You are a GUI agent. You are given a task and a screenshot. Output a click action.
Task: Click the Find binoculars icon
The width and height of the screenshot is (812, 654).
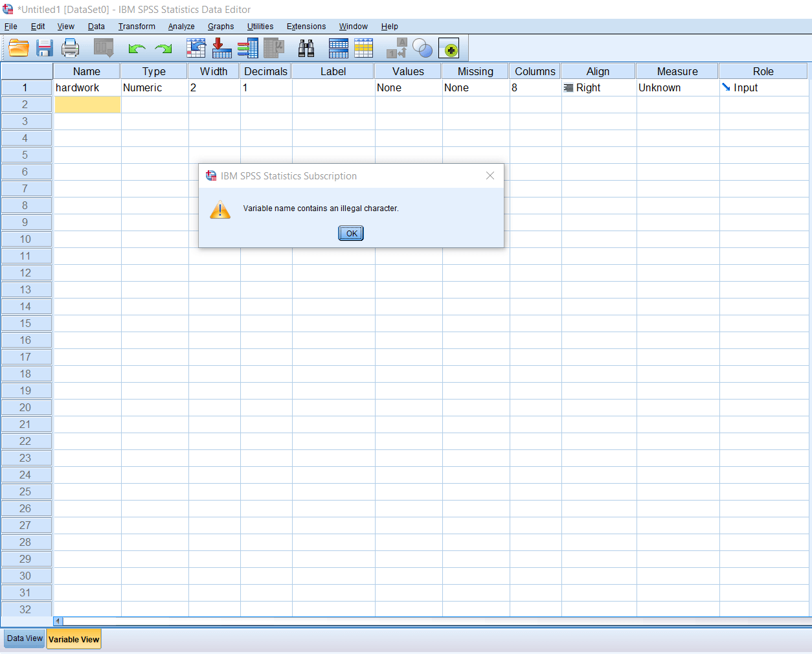click(306, 48)
